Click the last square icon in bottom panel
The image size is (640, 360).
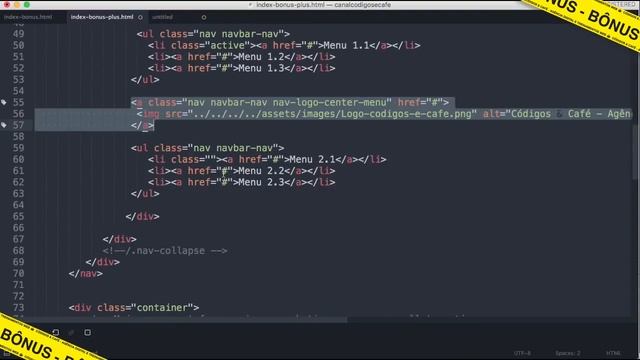pyautogui.click(x=87, y=333)
